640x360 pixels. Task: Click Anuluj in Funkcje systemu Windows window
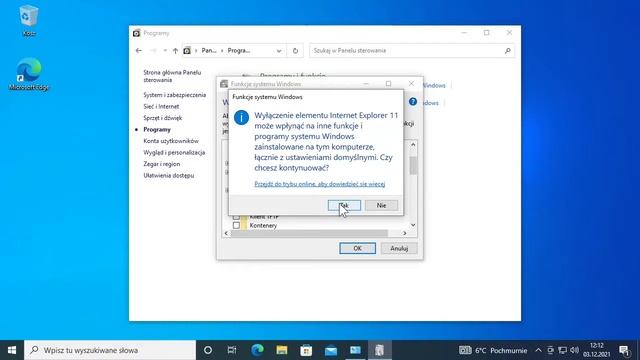tap(399, 248)
